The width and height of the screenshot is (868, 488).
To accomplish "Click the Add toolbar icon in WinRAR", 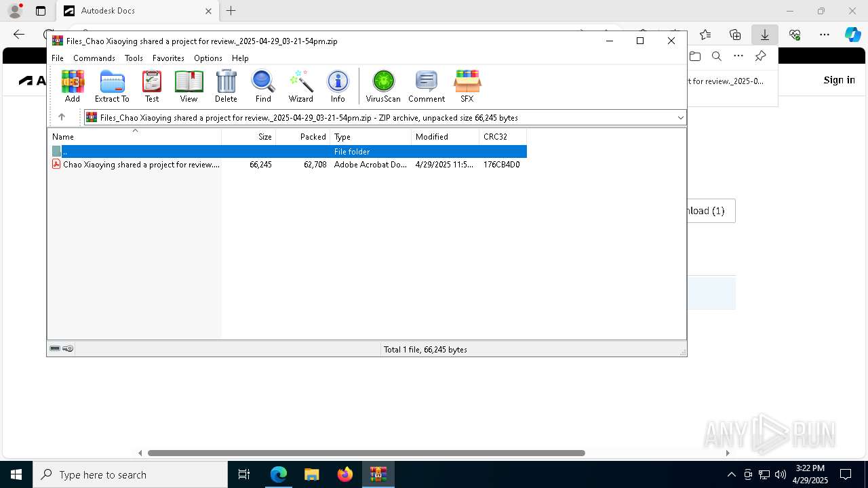I will tap(73, 86).
